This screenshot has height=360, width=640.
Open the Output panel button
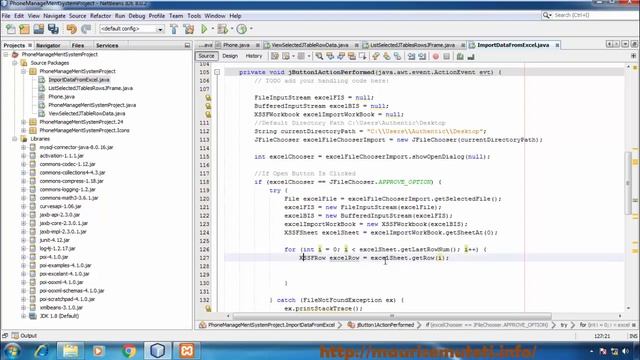pyautogui.click(x=24, y=336)
